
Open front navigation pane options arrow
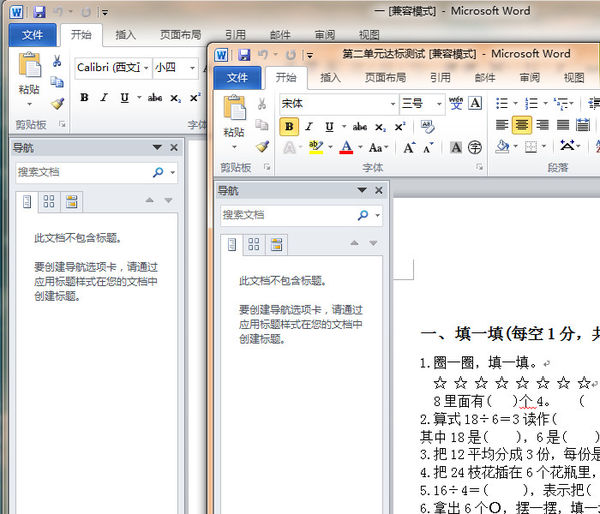tap(362, 190)
